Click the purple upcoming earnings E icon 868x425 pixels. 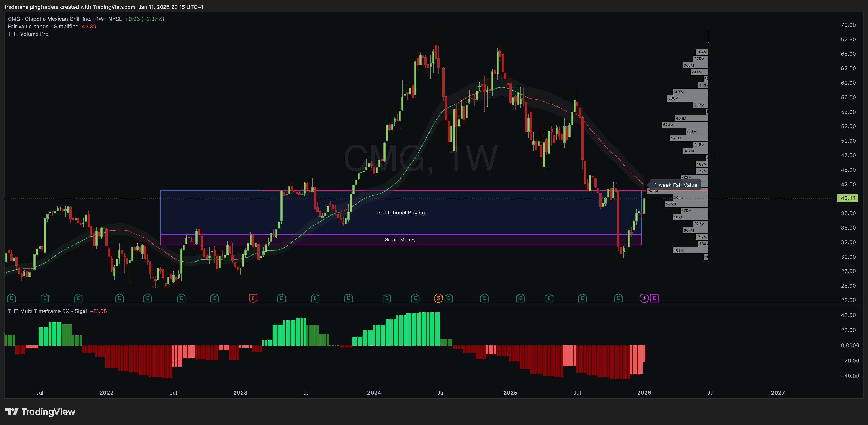[654, 298]
